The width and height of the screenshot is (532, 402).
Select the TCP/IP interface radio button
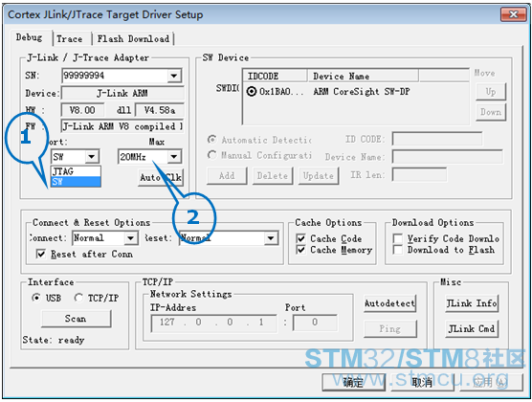click(78, 298)
